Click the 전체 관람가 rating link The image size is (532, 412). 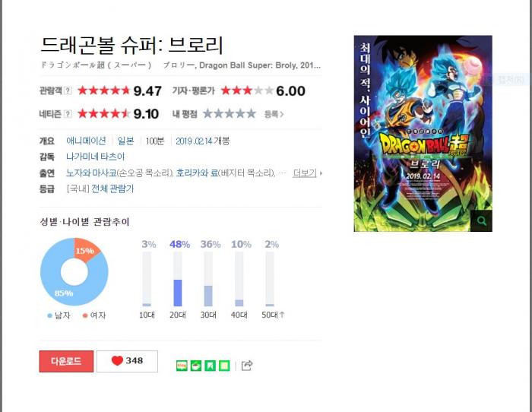(x=112, y=189)
